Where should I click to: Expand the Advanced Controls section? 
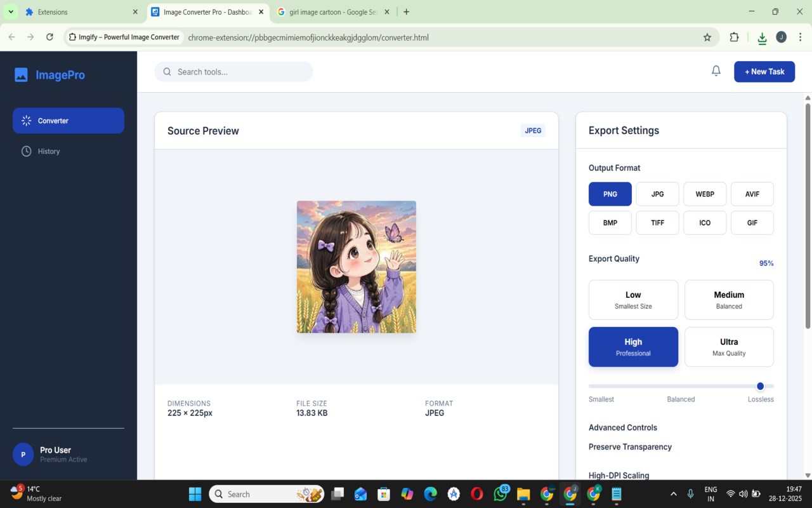[x=622, y=427]
